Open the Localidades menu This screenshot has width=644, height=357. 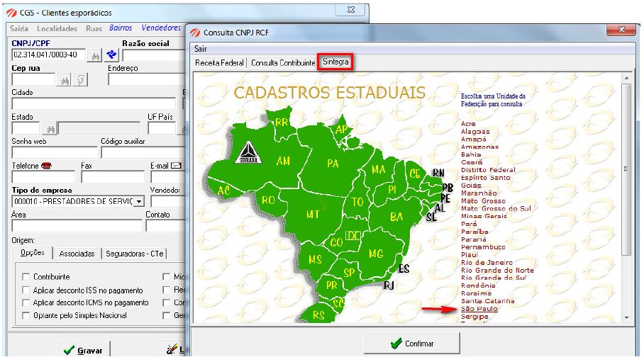click(x=57, y=28)
